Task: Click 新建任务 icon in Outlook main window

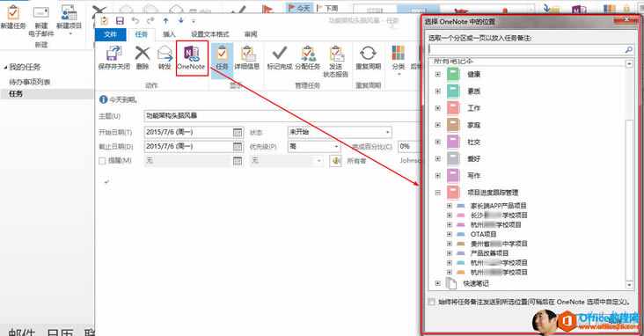Action: point(13,12)
